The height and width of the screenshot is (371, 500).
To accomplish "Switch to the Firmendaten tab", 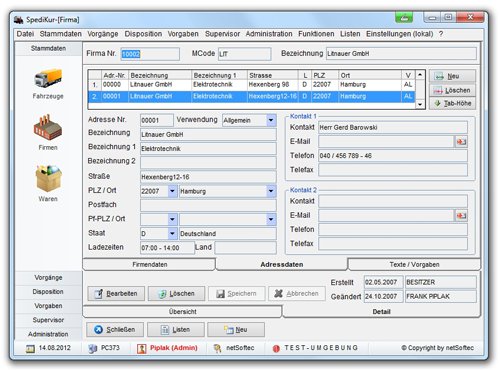I will coord(150,264).
